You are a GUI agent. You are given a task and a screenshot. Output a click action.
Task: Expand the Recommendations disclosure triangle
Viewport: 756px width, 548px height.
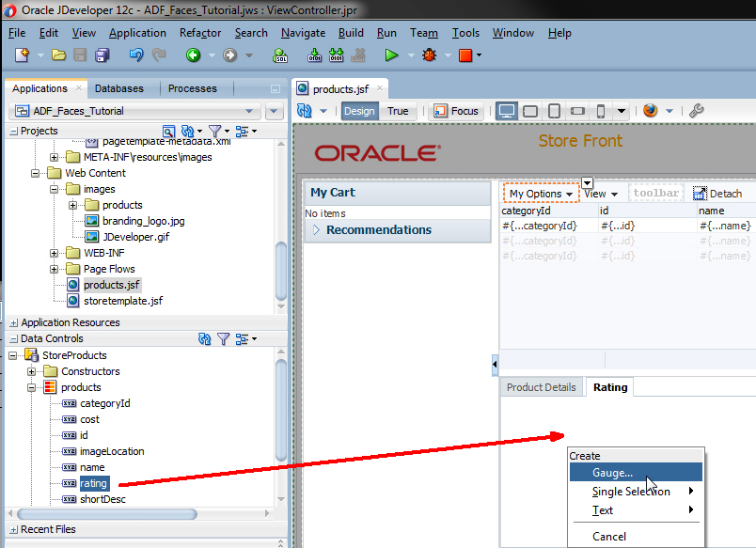pyautogui.click(x=316, y=230)
